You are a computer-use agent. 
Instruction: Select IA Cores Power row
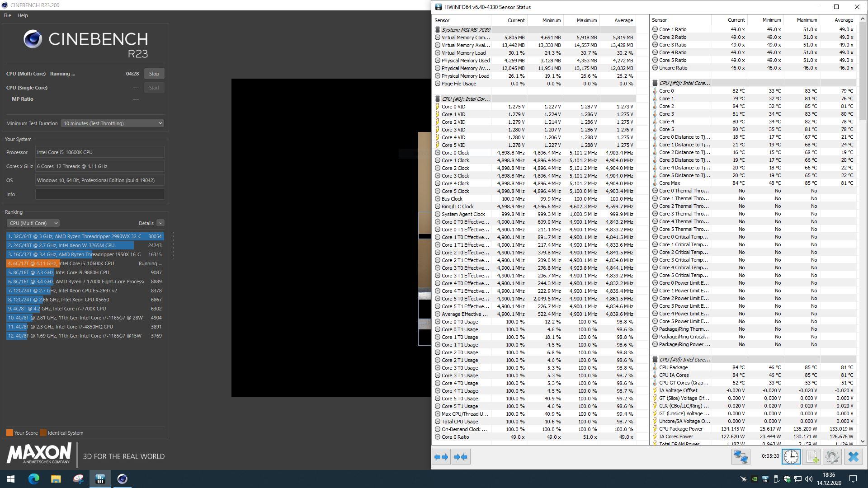coord(753,436)
